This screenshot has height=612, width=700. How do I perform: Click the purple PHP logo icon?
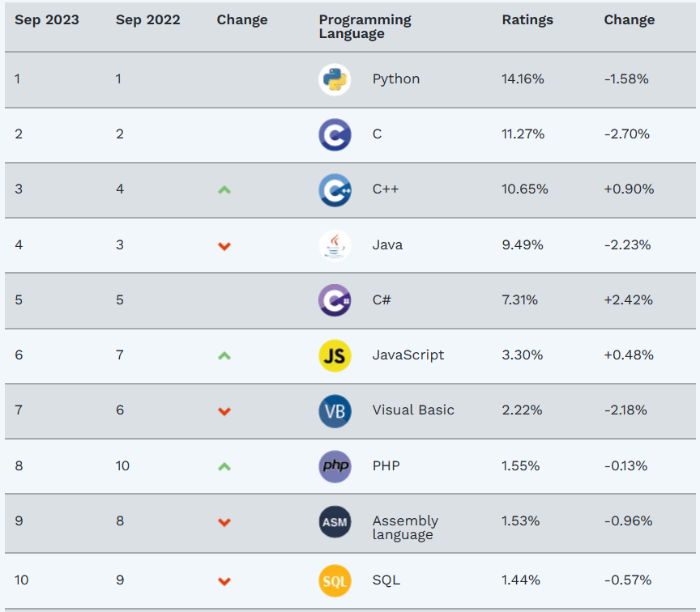tap(335, 466)
